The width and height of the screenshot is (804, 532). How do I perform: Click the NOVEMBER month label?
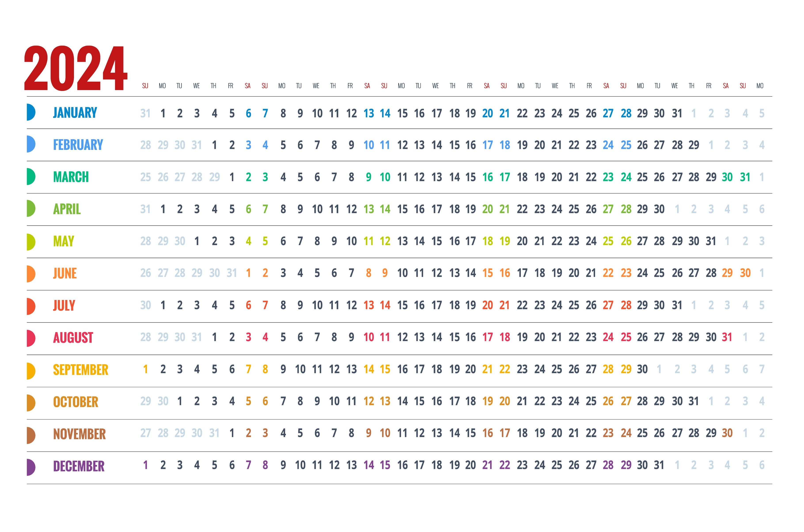pos(80,434)
